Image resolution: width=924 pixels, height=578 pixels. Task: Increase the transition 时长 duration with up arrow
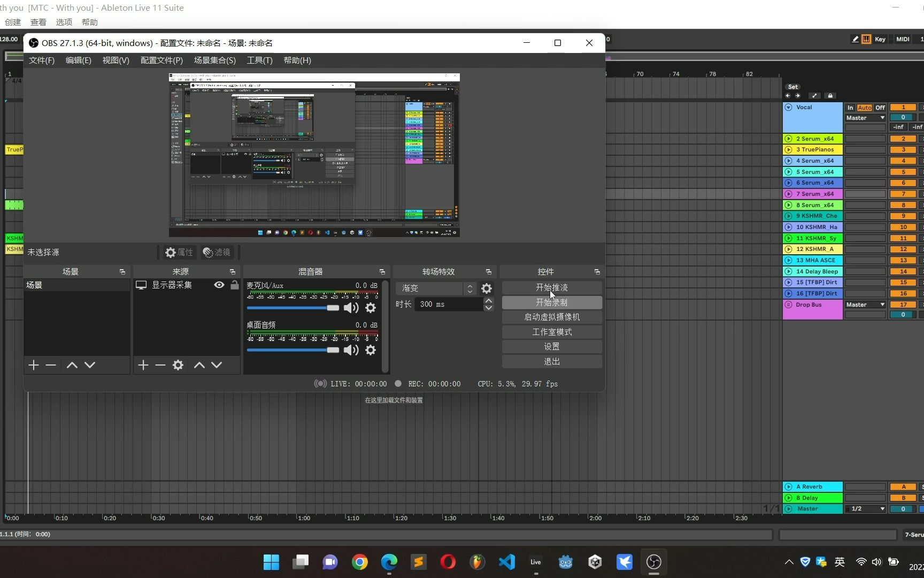pyautogui.click(x=489, y=301)
